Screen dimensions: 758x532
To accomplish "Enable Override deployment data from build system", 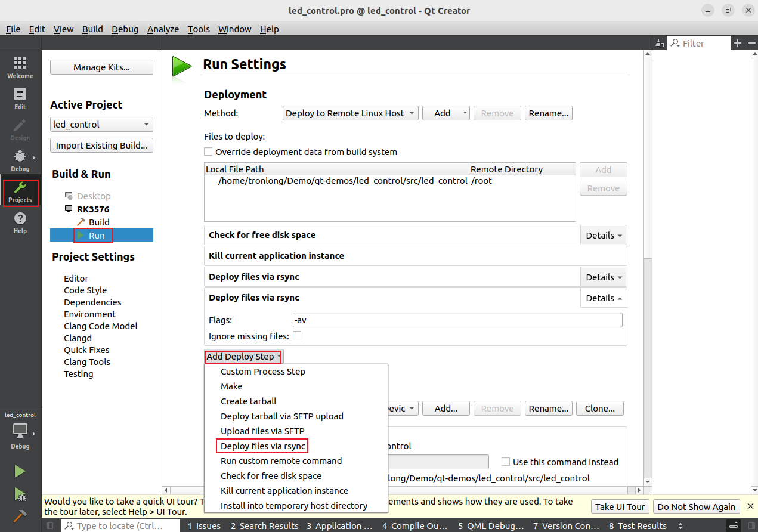I will point(208,151).
